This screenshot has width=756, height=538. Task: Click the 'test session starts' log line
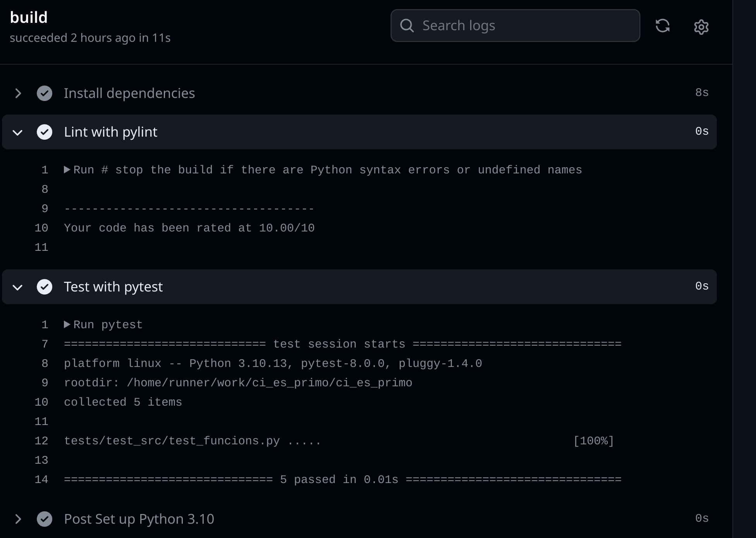pos(343,344)
